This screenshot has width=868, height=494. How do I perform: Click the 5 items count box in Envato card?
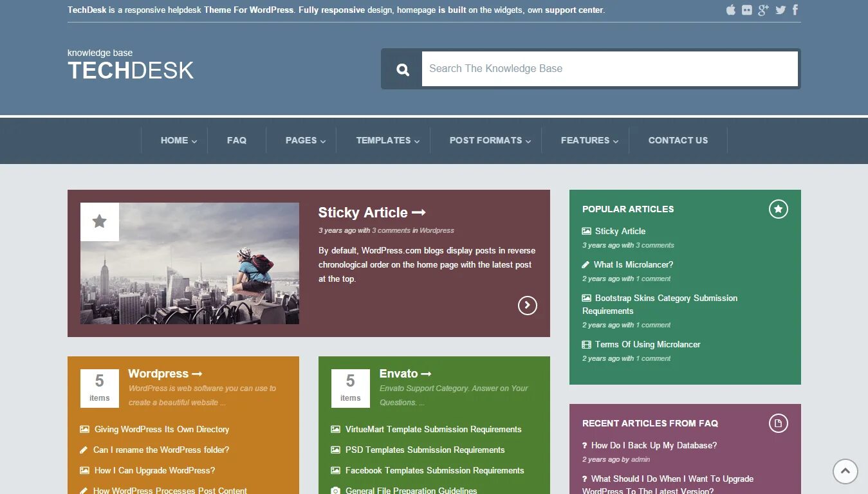coord(351,389)
